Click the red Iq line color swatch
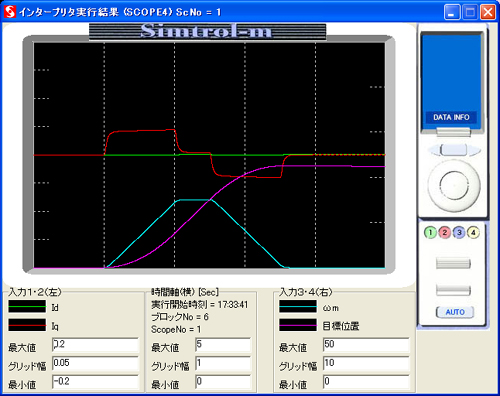The width and height of the screenshot is (500, 396). (x=27, y=325)
